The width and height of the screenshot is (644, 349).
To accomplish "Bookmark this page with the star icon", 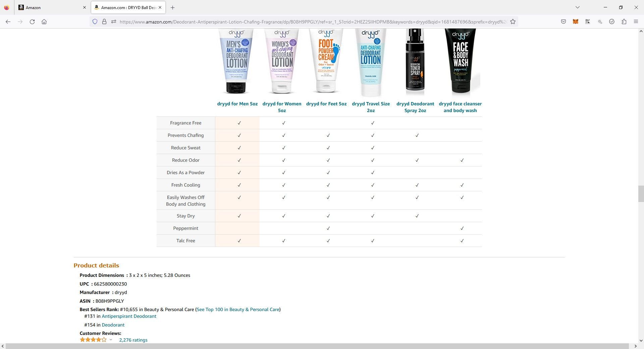I will (513, 21).
